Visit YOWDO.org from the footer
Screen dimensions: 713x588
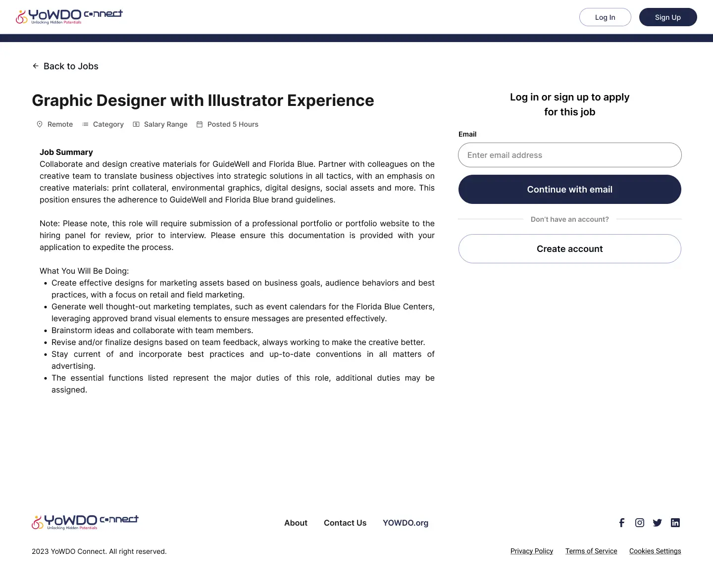(x=406, y=523)
